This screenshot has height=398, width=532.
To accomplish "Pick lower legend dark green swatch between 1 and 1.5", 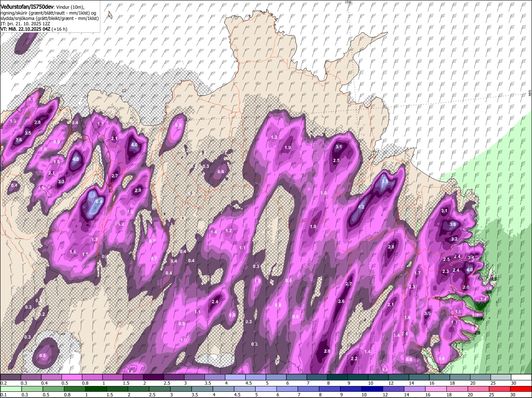I will [96, 389].
